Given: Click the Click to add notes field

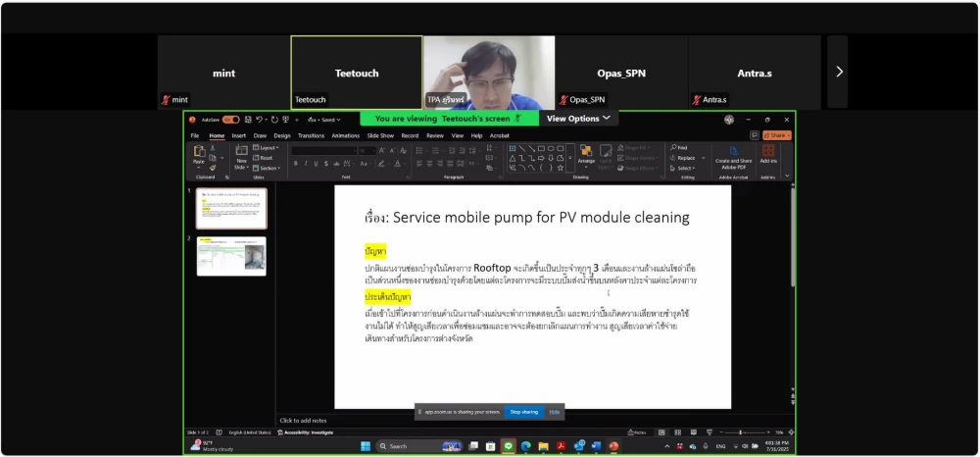Looking at the screenshot, I should [x=303, y=421].
